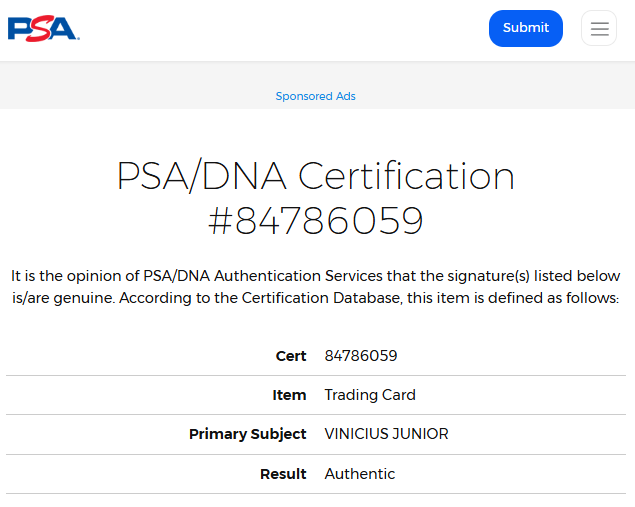Click the PSA logo in the header
The height and width of the screenshot is (507, 635).
[43, 28]
